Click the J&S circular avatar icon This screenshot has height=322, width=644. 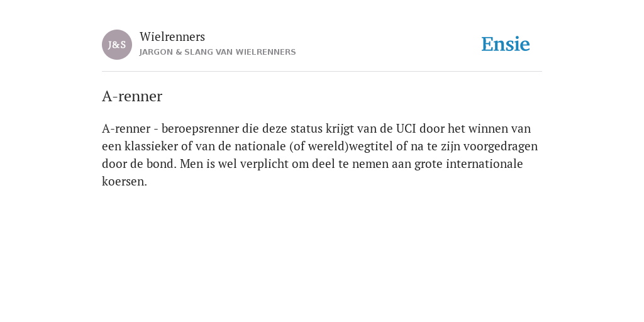pos(117,45)
